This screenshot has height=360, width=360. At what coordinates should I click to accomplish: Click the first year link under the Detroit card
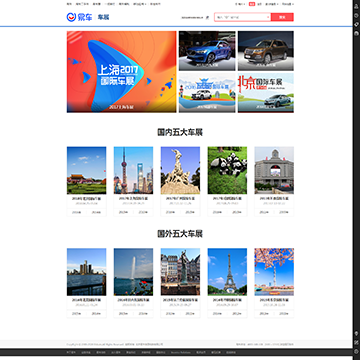[x=77, y=314]
